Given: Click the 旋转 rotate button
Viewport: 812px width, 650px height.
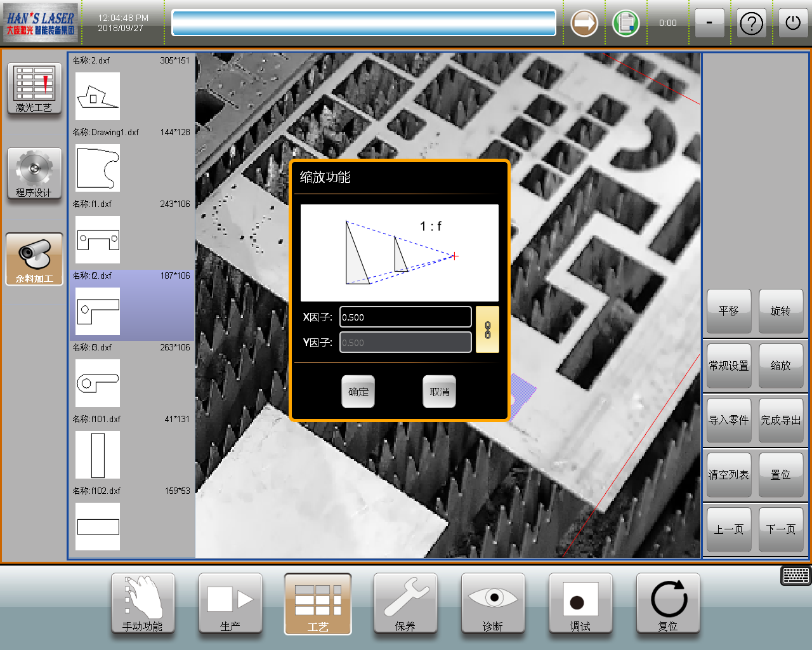Looking at the screenshot, I should pyautogui.click(x=780, y=311).
